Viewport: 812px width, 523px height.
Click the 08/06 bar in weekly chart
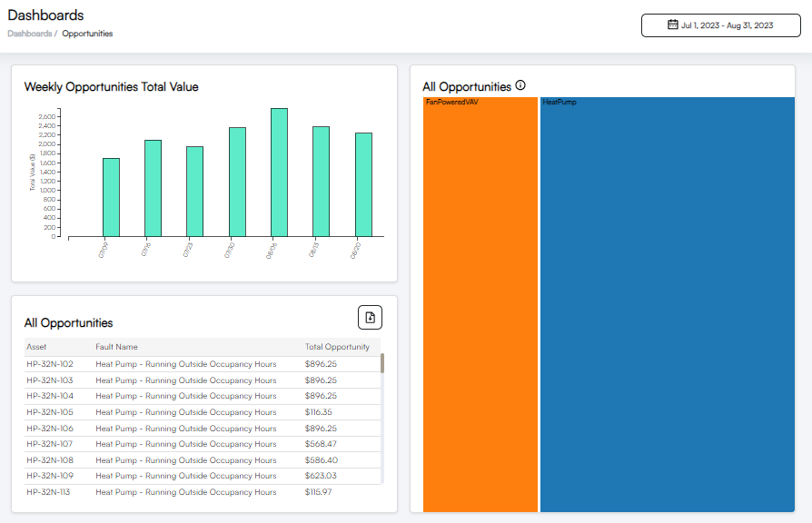coord(279,173)
